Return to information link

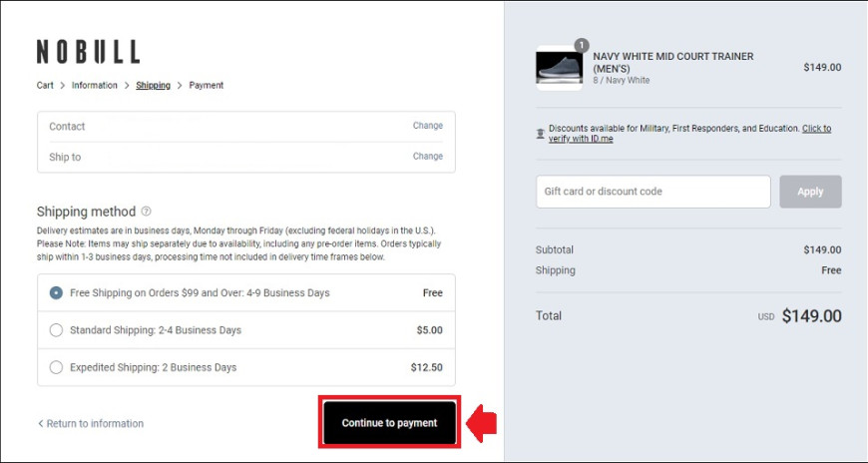90,423
